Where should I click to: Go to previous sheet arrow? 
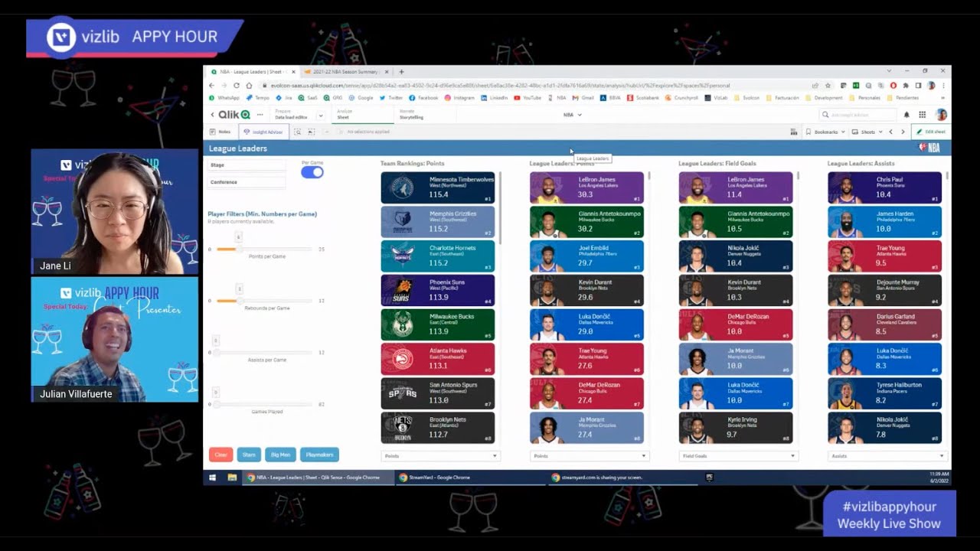pyautogui.click(x=890, y=132)
